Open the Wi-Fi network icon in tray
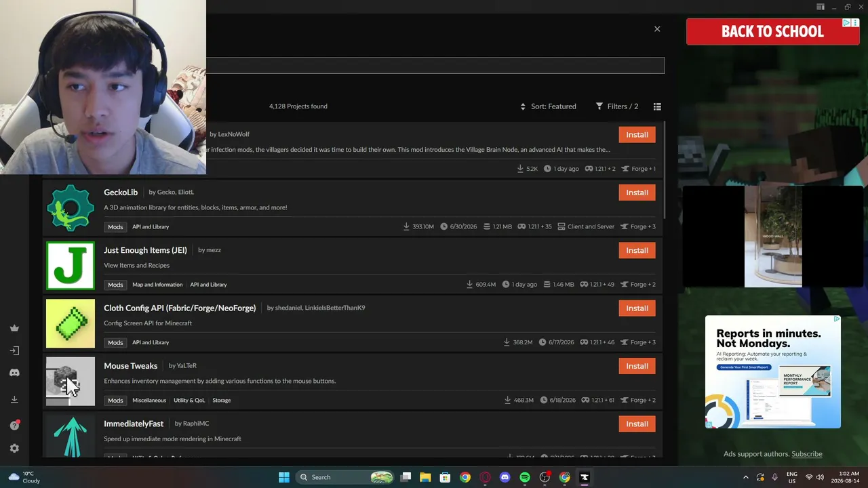This screenshot has width=868, height=488. point(808,477)
